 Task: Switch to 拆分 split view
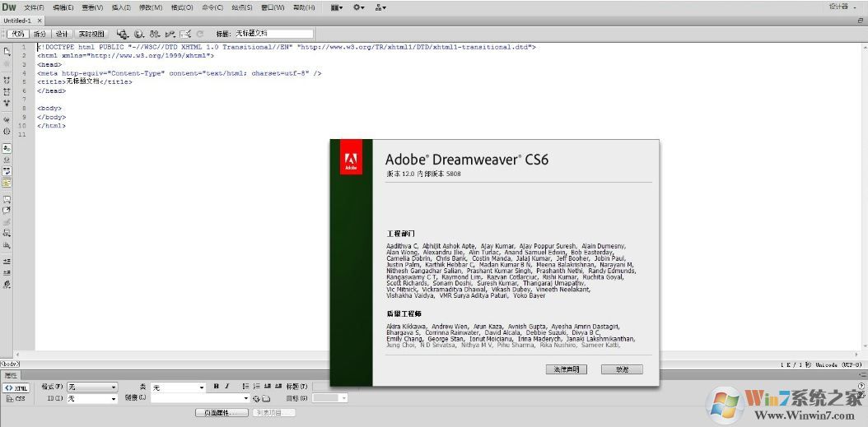coord(40,34)
